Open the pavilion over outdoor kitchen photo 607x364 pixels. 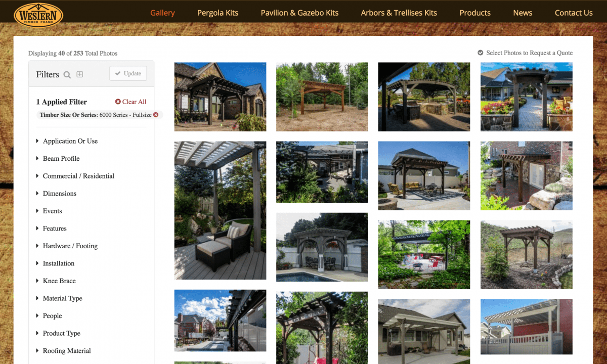424,97
